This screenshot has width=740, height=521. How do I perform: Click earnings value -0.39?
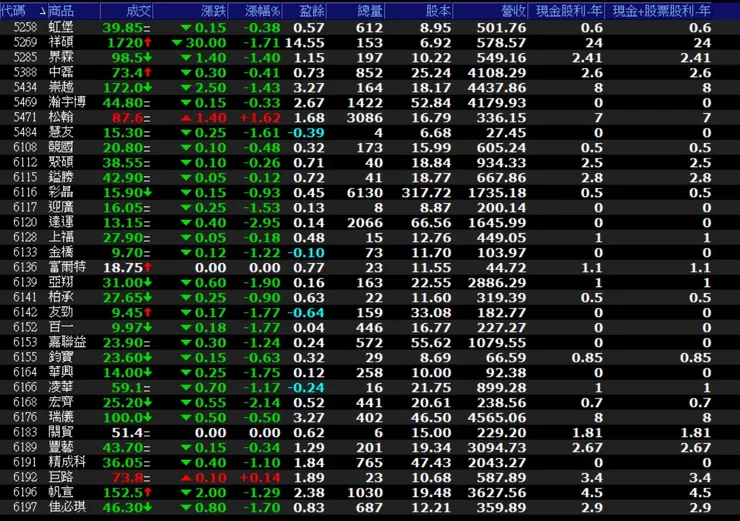click(x=306, y=133)
